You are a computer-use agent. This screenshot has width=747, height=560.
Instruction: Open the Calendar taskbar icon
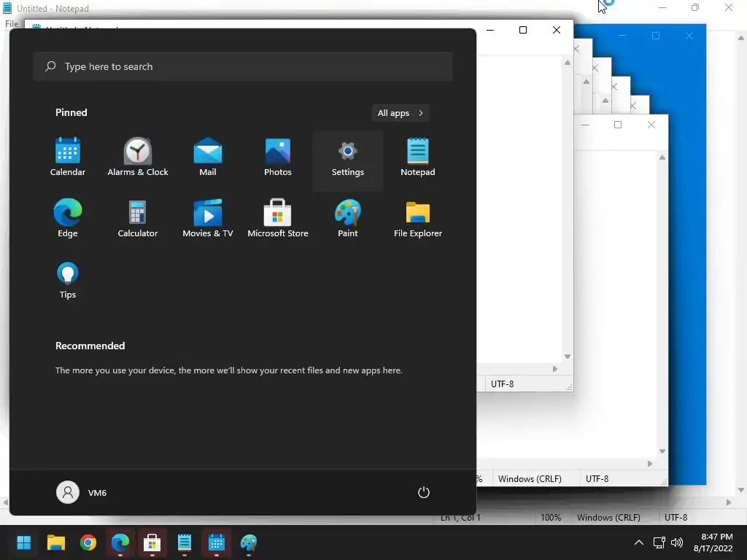click(216, 542)
